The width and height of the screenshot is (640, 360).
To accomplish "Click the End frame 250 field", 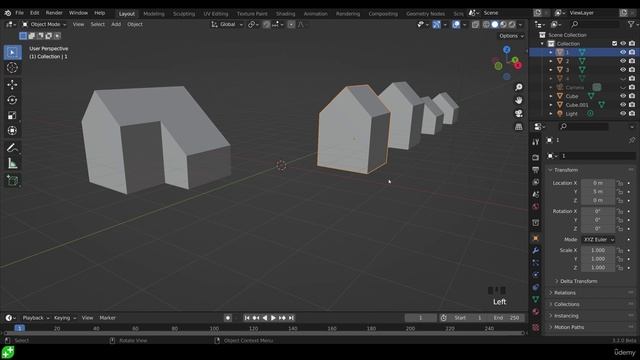I will (x=507, y=318).
